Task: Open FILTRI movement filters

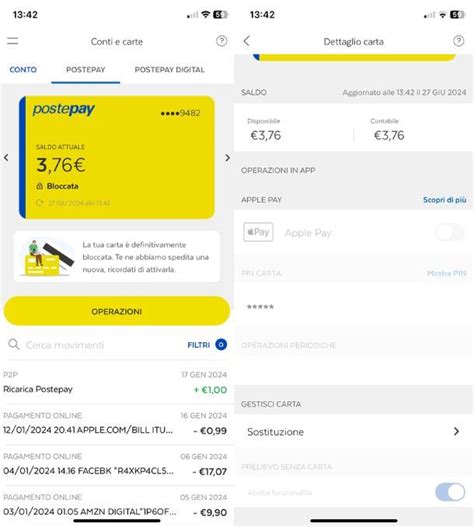Action: (207, 345)
